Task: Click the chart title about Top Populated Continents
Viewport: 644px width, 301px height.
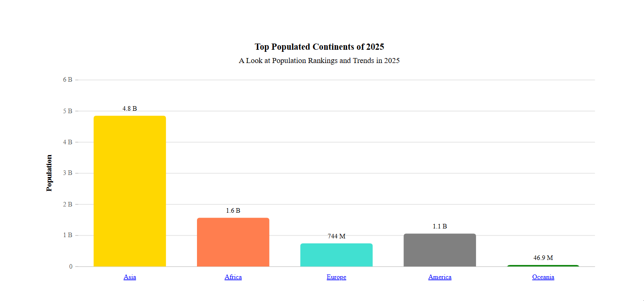Action: tap(319, 47)
